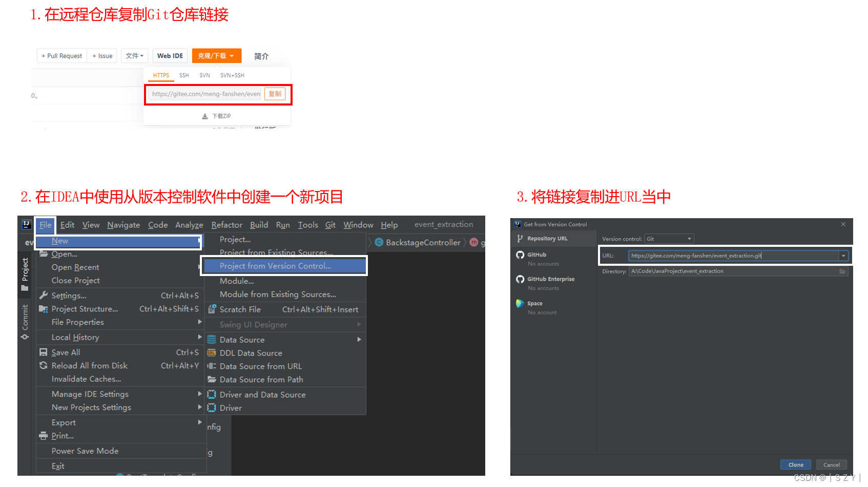The width and height of the screenshot is (868, 487).
Task: Select the New menu item
Action: pos(118,241)
